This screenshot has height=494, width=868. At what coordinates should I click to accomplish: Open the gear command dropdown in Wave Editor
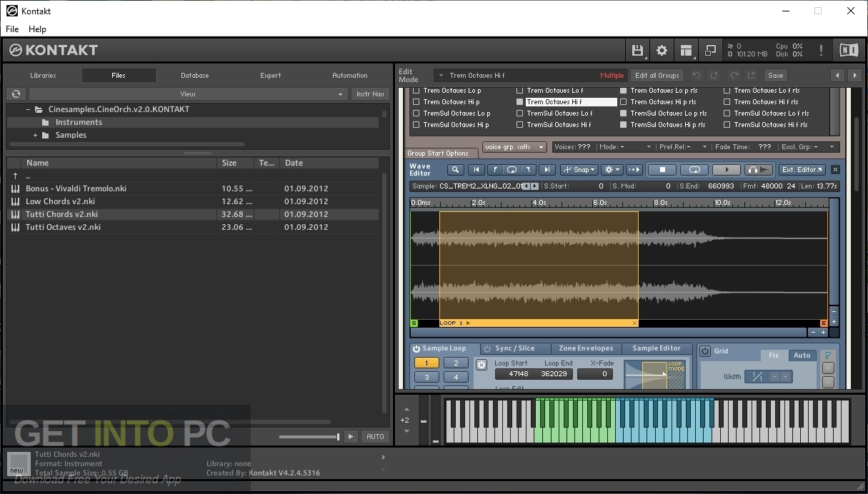point(612,170)
